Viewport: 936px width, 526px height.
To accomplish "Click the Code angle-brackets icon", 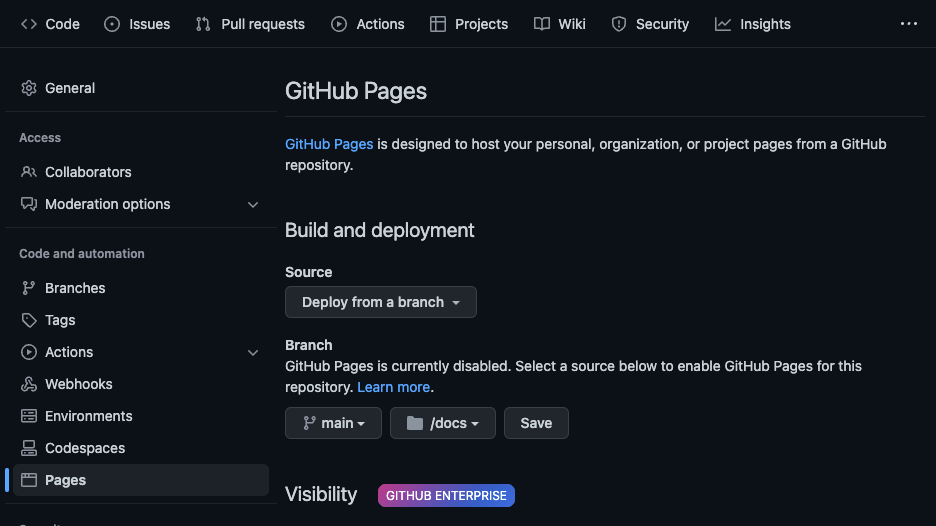I will point(29,24).
